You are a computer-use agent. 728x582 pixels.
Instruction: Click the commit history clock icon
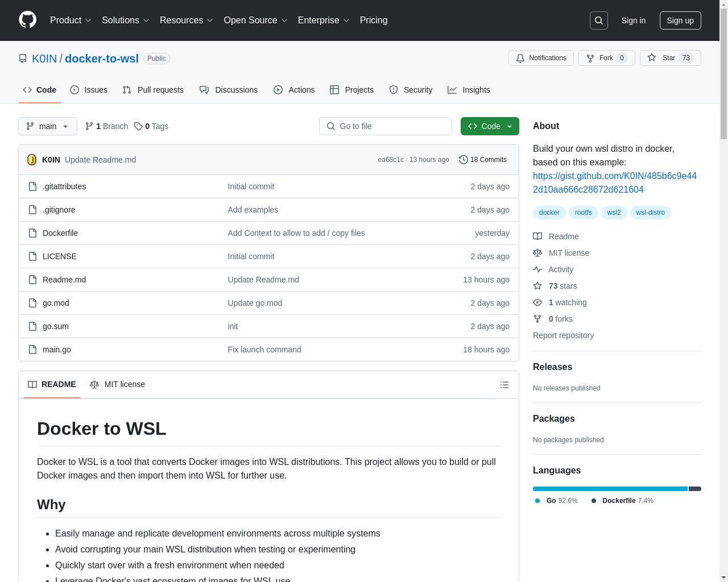pos(464,160)
